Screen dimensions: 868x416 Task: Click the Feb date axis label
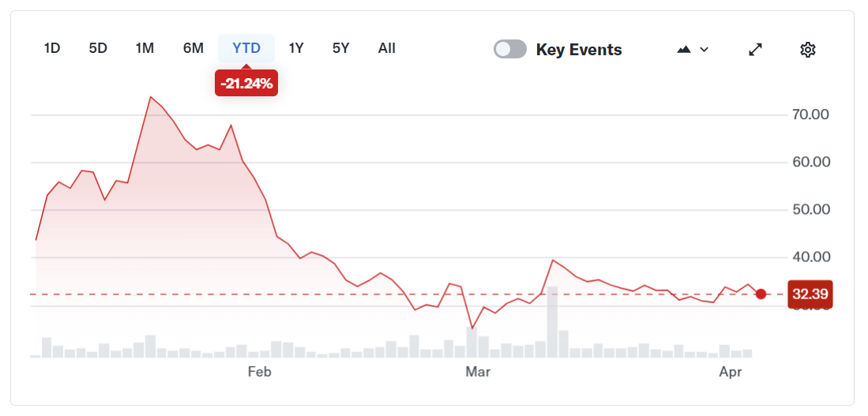(259, 372)
